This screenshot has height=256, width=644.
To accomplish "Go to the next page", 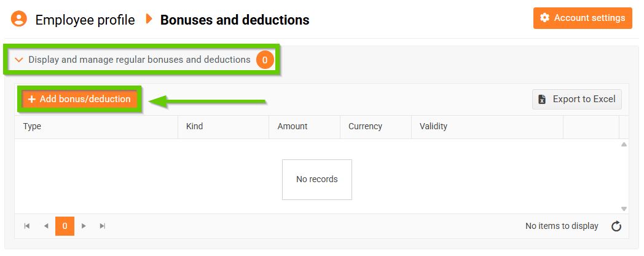I will (84, 226).
